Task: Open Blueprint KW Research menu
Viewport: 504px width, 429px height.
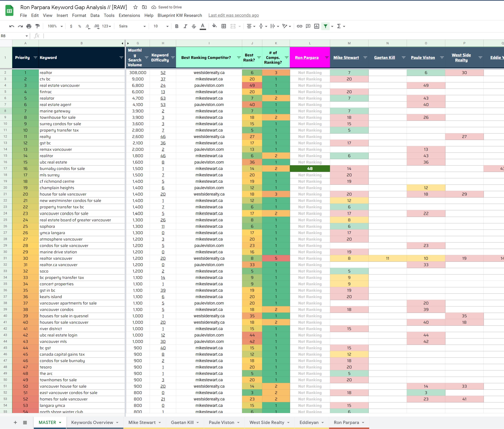Action: 180,15
